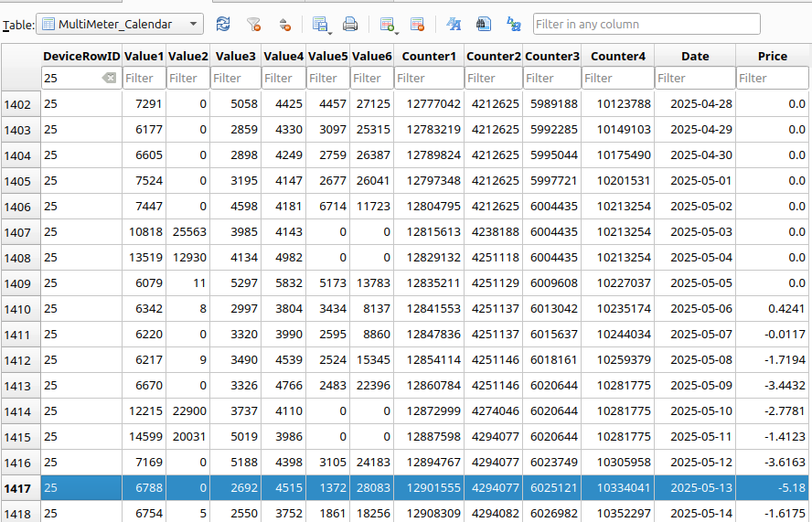Open find in table binoculars icon
812x522 pixels.
pos(483,24)
